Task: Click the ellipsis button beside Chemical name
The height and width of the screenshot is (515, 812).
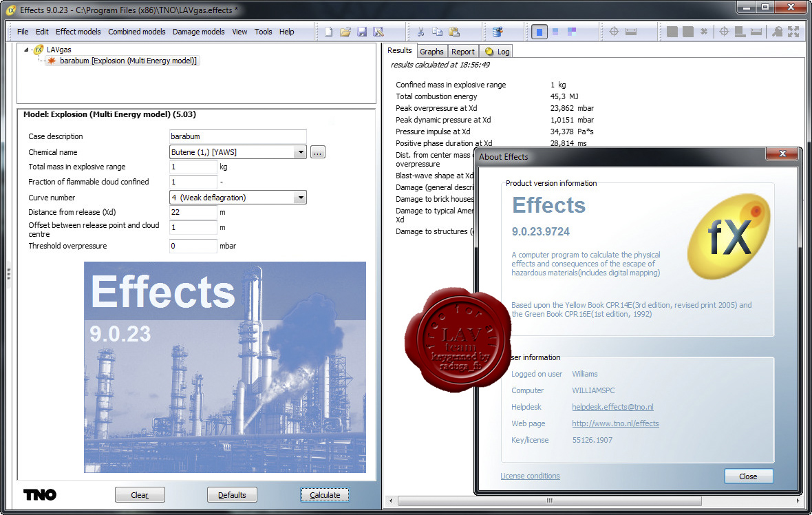Action: [318, 152]
